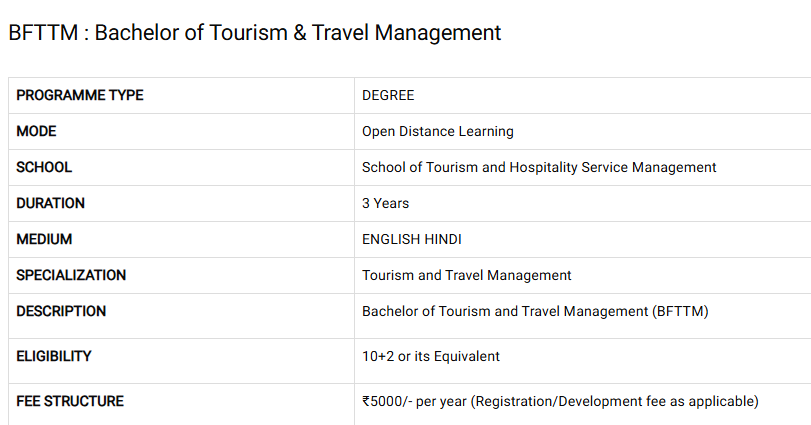The image size is (811, 425).
Task: Click Open Distance Learning text
Action: (438, 132)
